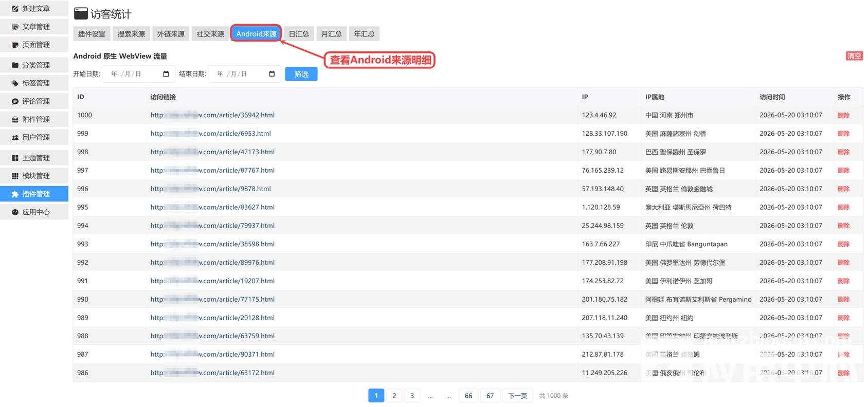The height and width of the screenshot is (407, 868).
Task: Delete record ID 992
Action: point(843,263)
